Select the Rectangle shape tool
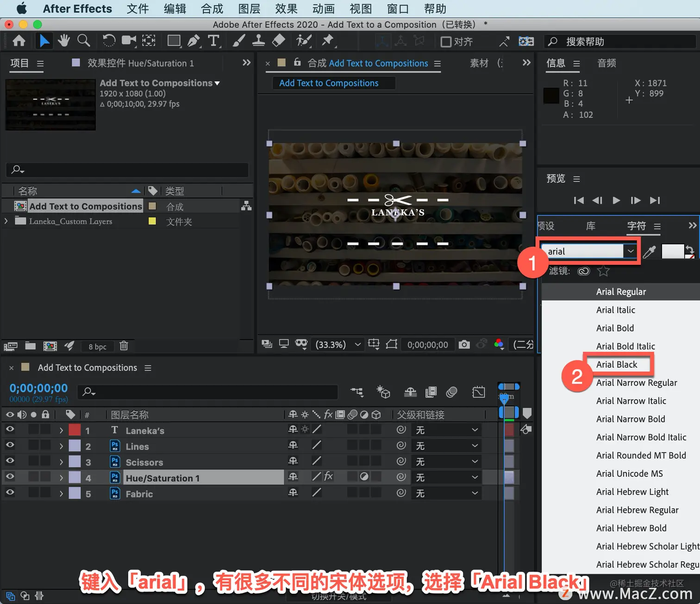 [174, 41]
